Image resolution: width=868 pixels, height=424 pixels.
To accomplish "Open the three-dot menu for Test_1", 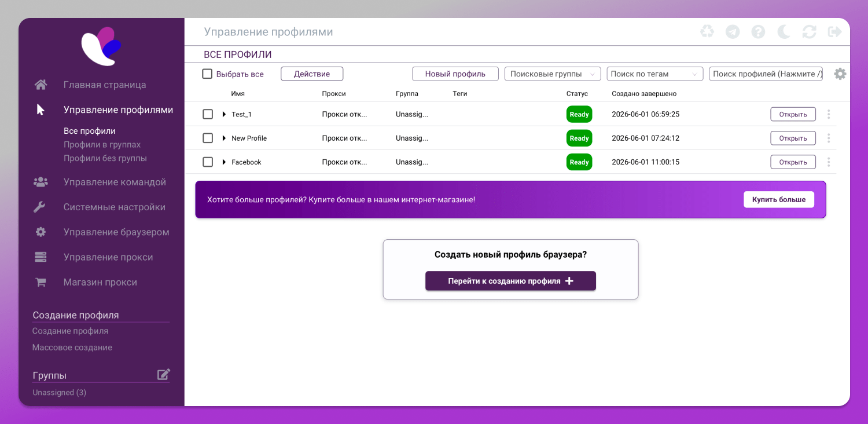I will pyautogui.click(x=829, y=114).
